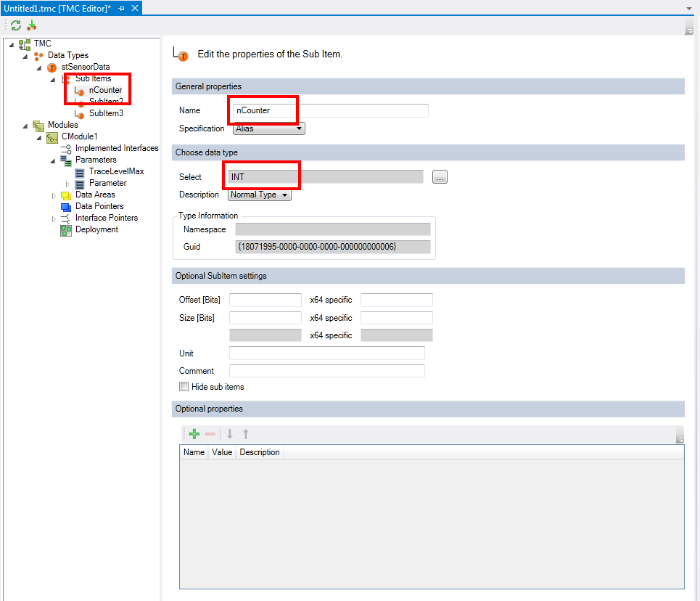Click the green arrow import toolbar icon
The width and height of the screenshot is (700, 601).
(32, 25)
